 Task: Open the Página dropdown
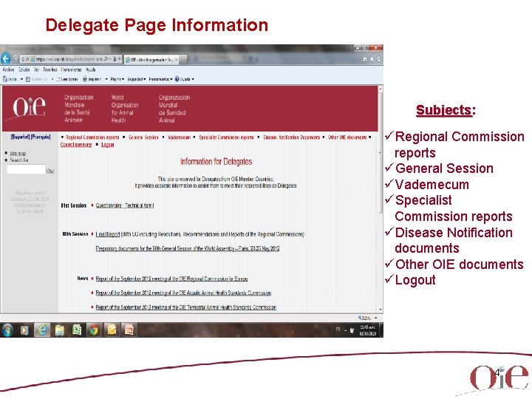coord(117,79)
